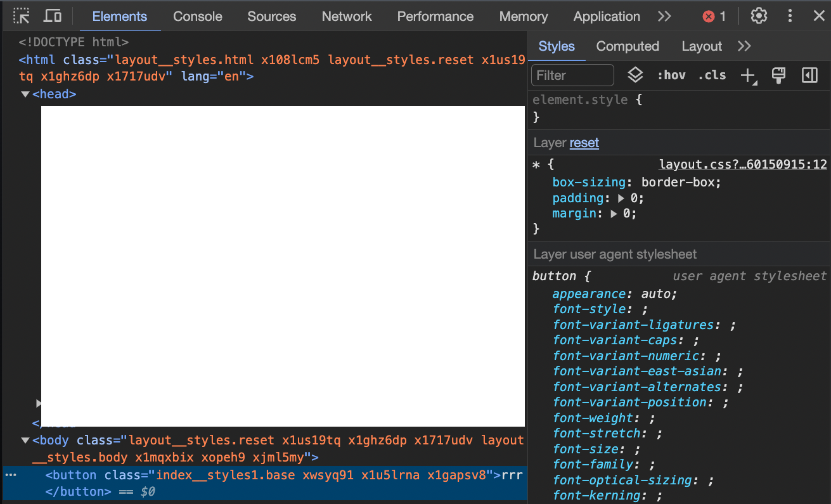
Task: Switch to the Sources tab
Action: click(x=272, y=16)
